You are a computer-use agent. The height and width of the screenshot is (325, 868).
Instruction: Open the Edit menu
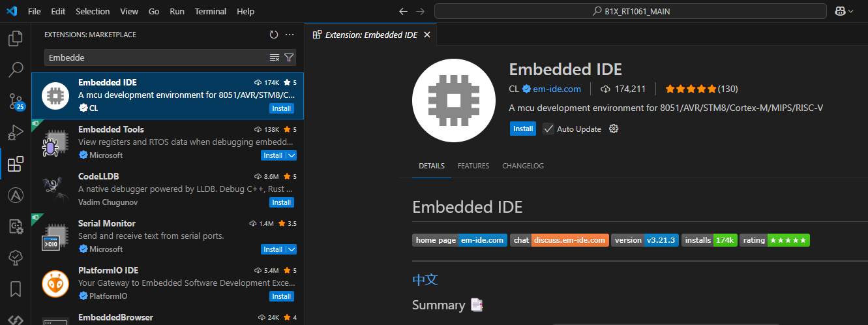click(x=58, y=11)
